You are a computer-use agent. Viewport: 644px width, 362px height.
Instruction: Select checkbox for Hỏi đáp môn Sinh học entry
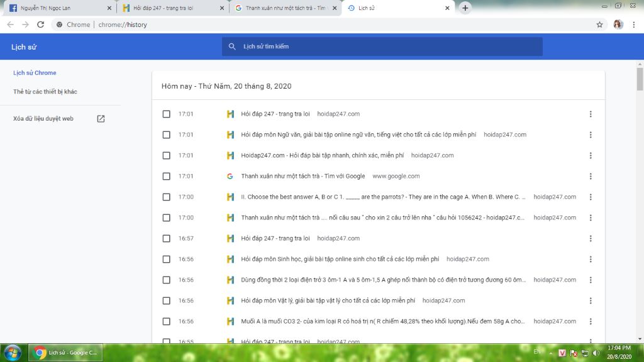166,259
